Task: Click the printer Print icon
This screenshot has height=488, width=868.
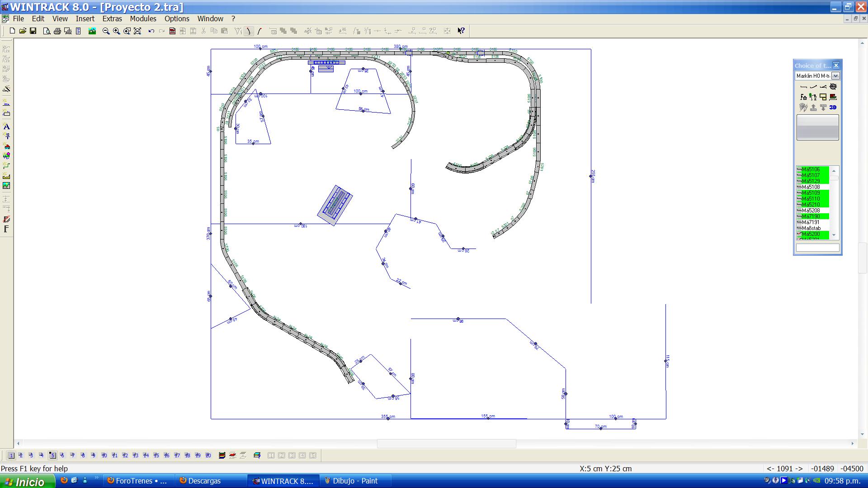Action: click(x=57, y=31)
